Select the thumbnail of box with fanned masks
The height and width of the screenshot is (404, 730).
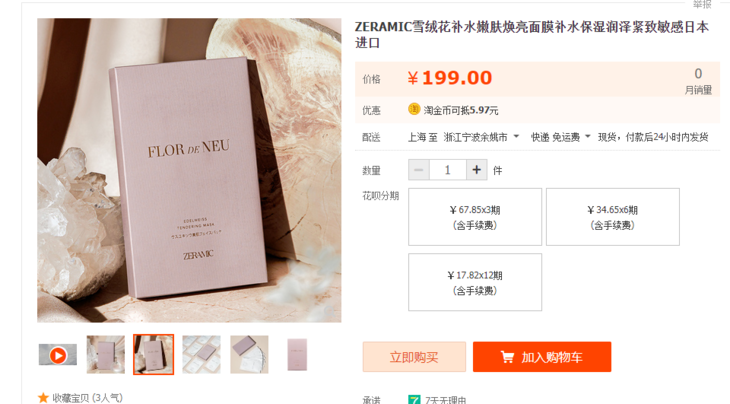[250, 355]
